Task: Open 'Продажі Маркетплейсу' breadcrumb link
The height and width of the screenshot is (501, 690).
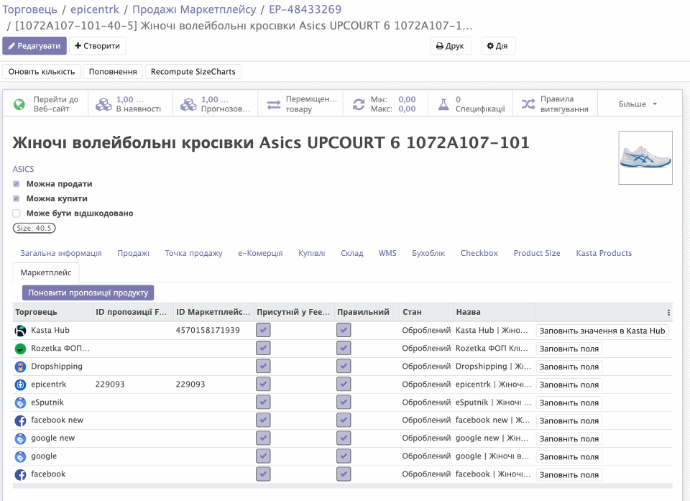Action: [194, 9]
